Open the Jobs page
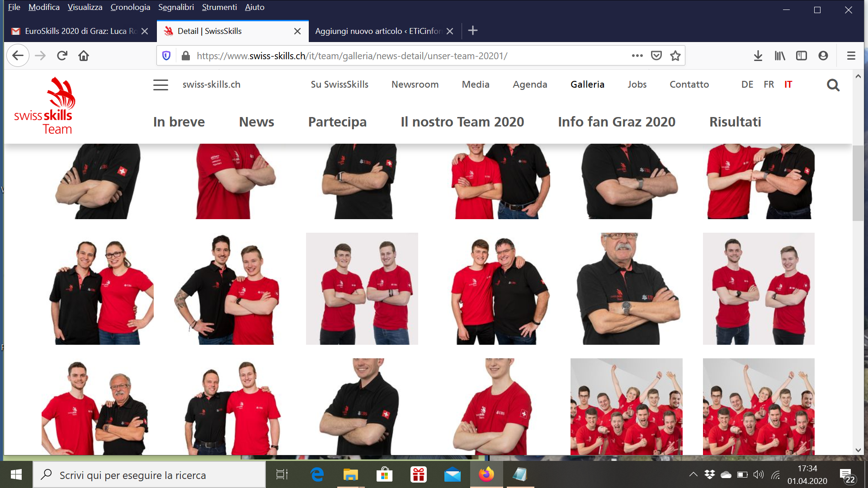 (x=637, y=84)
